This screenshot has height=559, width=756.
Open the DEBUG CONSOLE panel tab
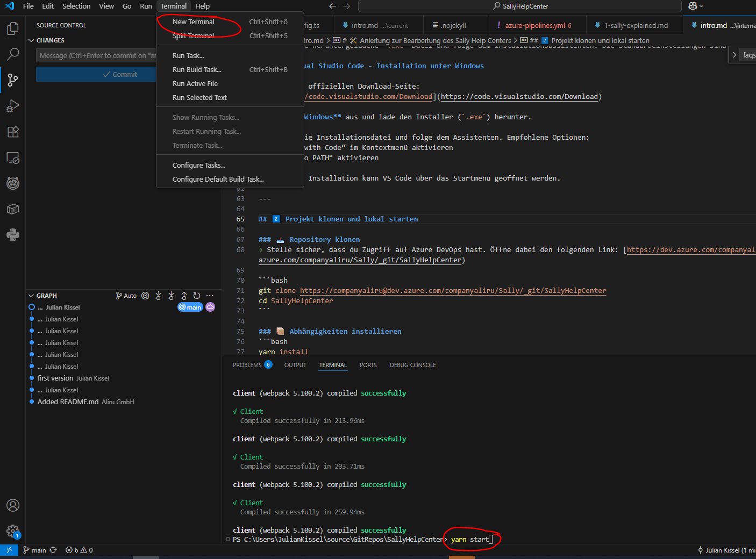[413, 365]
